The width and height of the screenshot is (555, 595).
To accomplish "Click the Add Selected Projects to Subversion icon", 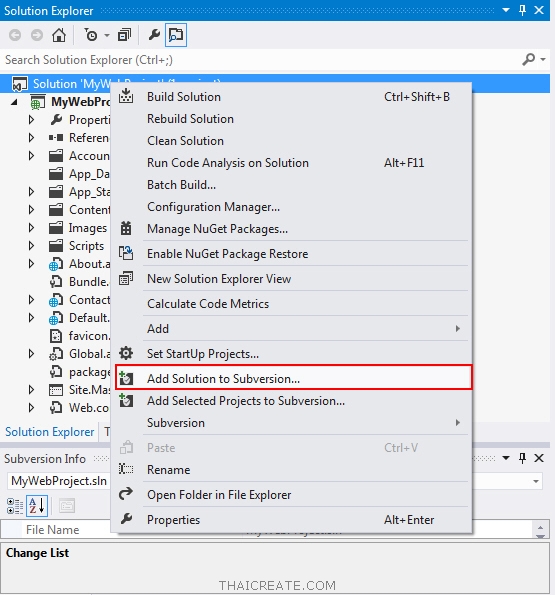I will [x=126, y=400].
